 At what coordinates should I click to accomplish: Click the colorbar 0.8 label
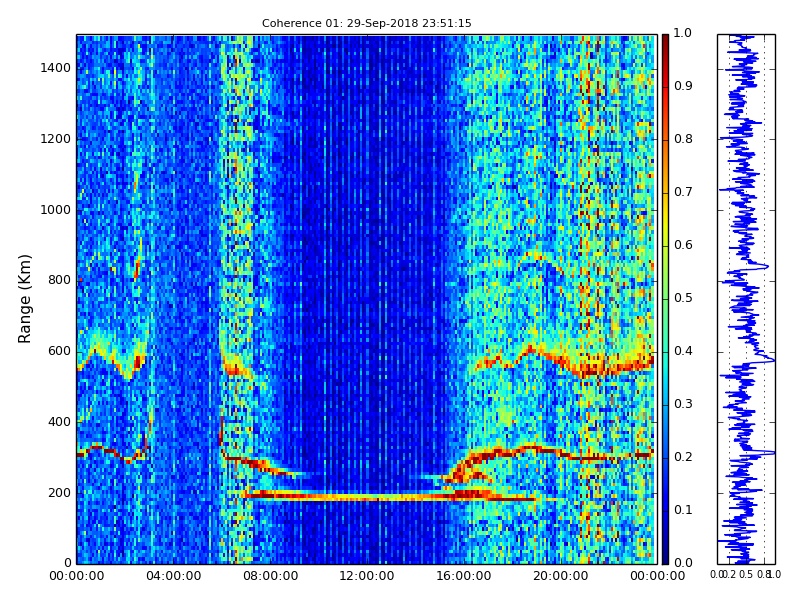(x=683, y=139)
